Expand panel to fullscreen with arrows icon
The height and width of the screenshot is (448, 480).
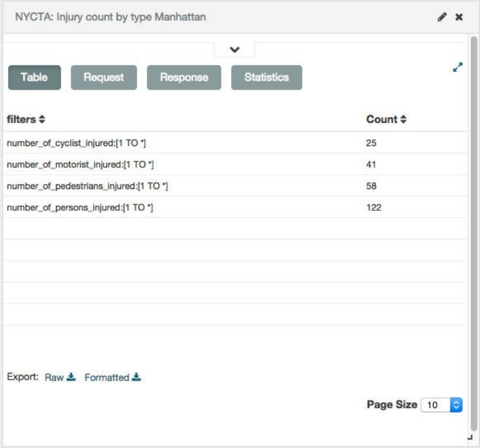tap(457, 68)
